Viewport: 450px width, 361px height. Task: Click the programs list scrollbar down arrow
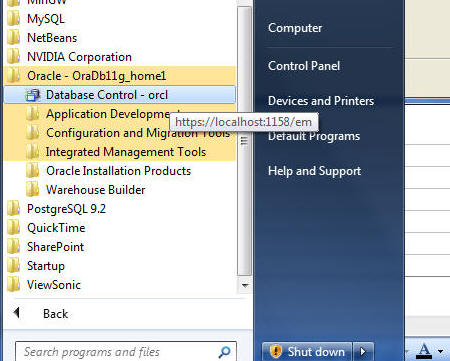245,286
